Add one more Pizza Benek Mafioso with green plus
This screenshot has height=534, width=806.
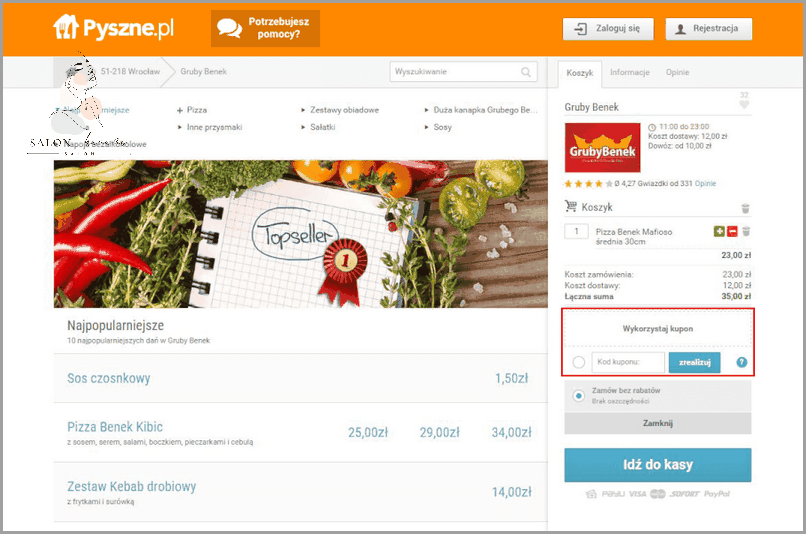click(x=719, y=232)
